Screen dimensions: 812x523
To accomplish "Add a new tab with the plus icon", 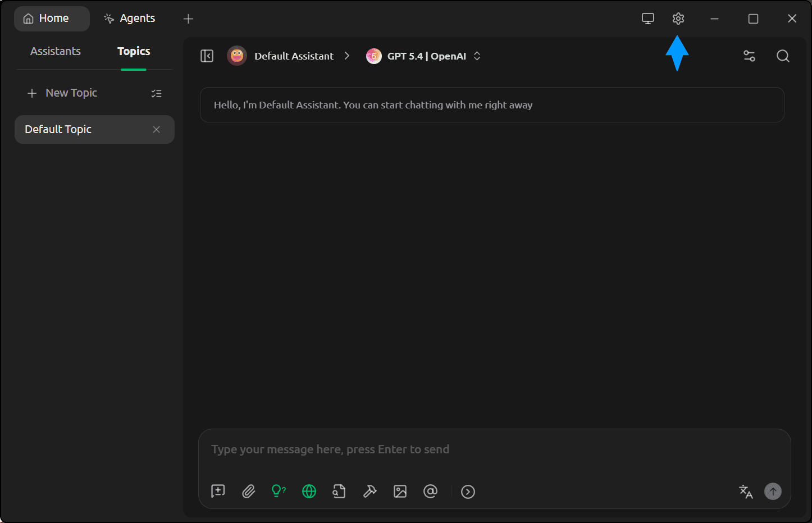I will pyautogui.click(x=188, y=19).
